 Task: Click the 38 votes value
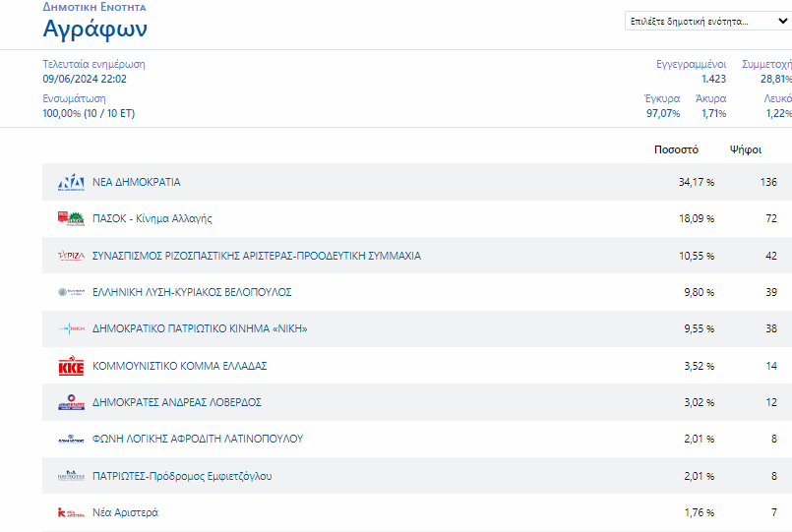tap(771, 328)
